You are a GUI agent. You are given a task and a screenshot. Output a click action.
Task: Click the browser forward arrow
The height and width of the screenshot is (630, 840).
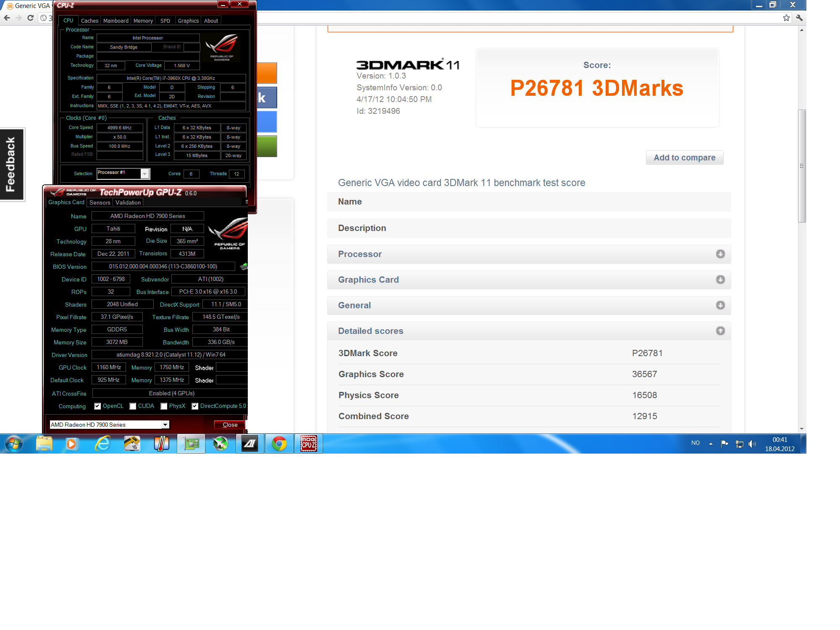tap(18, 18)
